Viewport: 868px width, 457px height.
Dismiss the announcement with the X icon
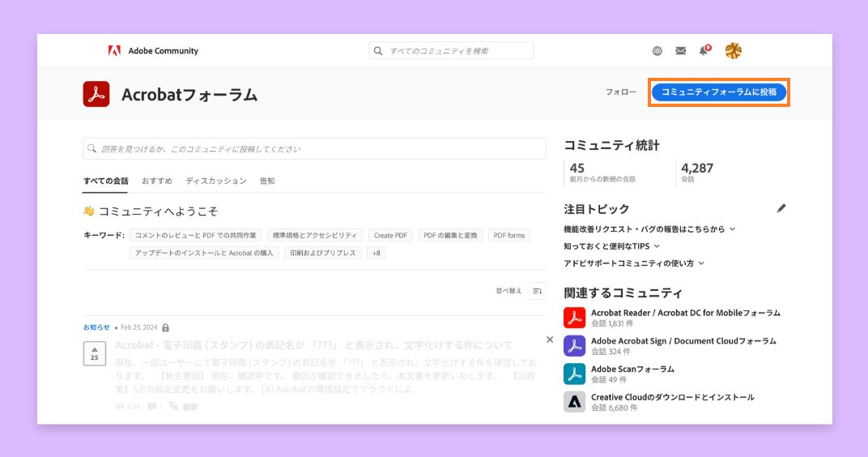click(550, 340)
